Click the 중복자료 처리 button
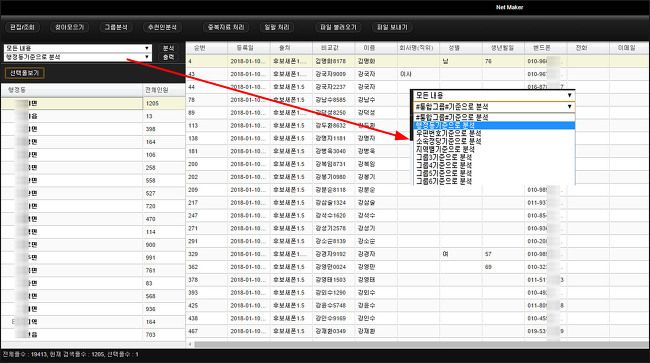Image resolution: width=650 pixels, height=363 pixels. click(226, 27)
